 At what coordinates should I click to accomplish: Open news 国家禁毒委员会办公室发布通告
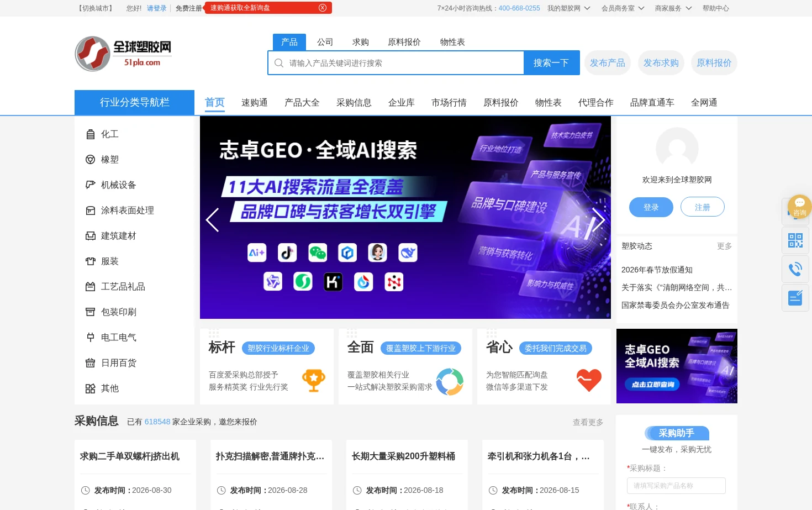(x=676, y=305)
